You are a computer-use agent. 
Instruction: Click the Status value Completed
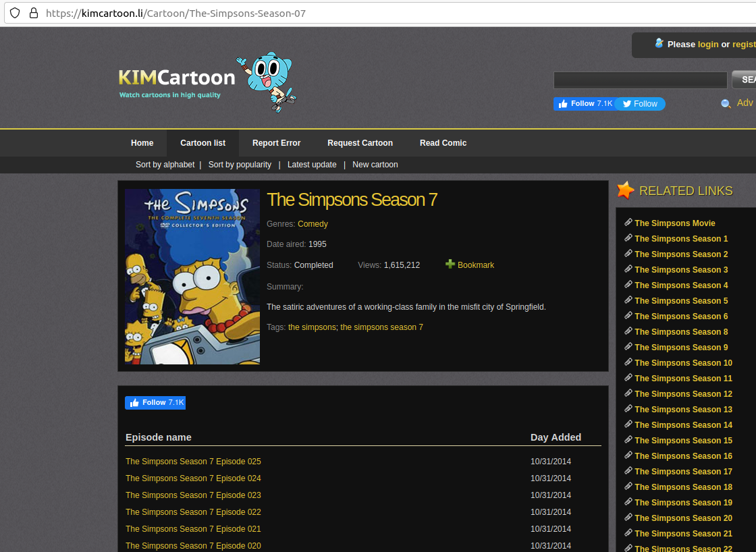pos(313,265)
